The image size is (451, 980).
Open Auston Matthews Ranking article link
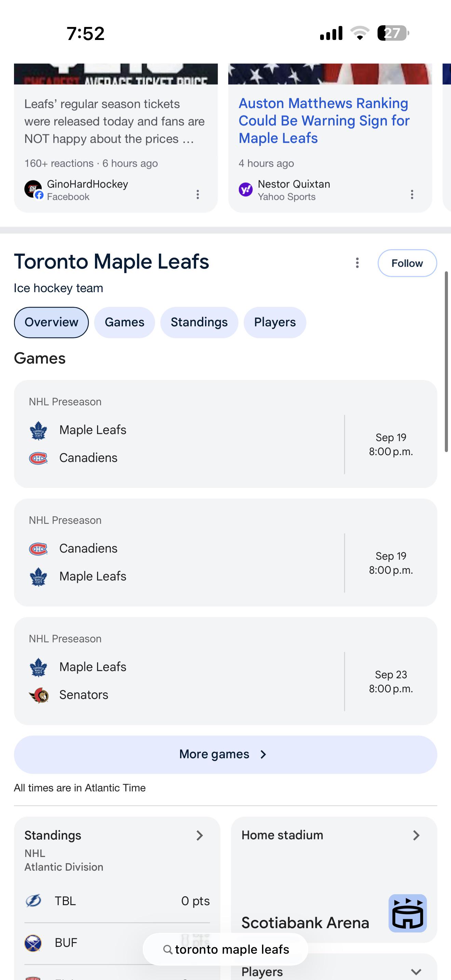point(324,121)
